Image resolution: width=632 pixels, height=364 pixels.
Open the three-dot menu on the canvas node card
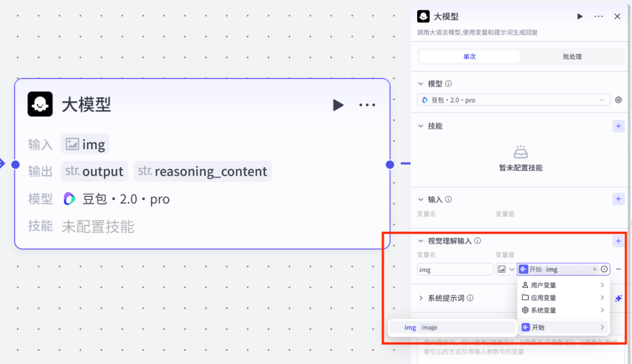(367, 105)
